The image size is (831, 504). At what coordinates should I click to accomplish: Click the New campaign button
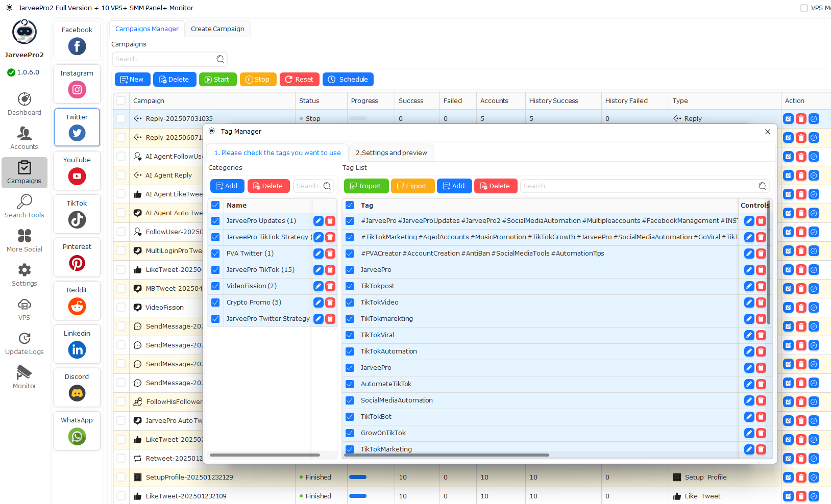tap(133, 80)
